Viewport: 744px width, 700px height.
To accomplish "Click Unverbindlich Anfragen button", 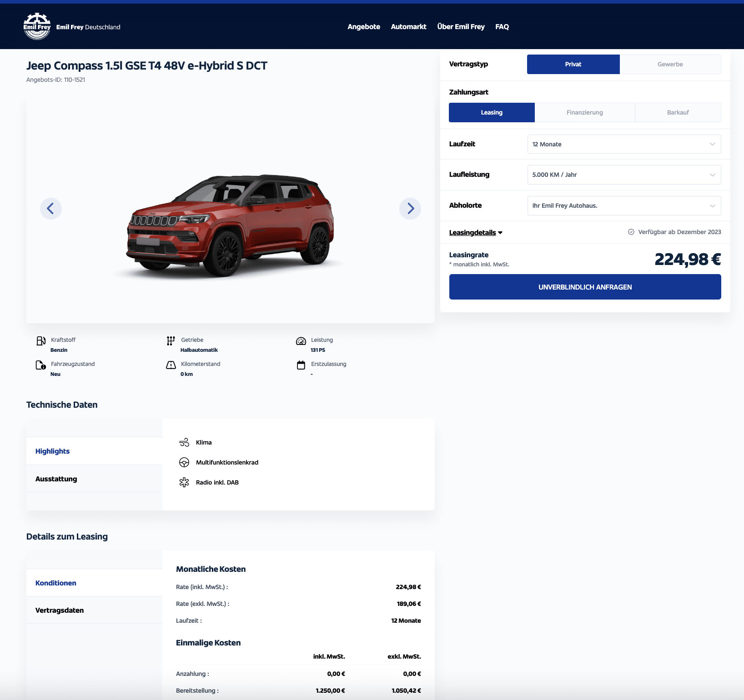I will point(585,287).
